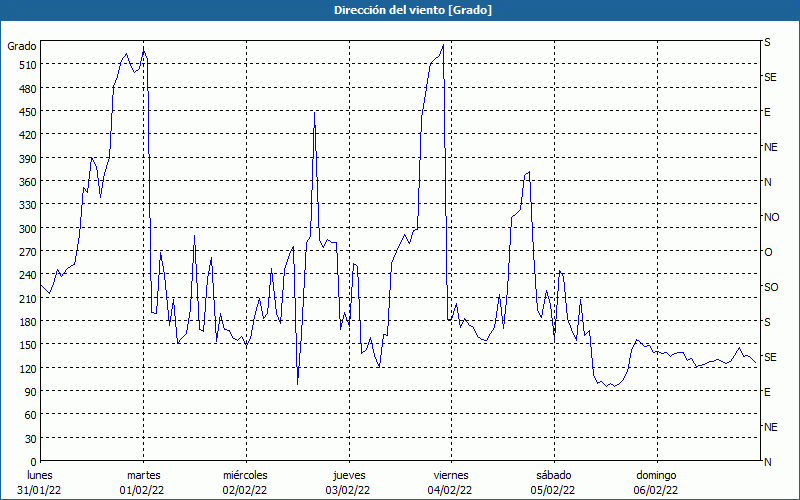Select the "miércoles" day label
Image resolution: width=800 pixels, height=500 pixels.
tap(245, 476)
